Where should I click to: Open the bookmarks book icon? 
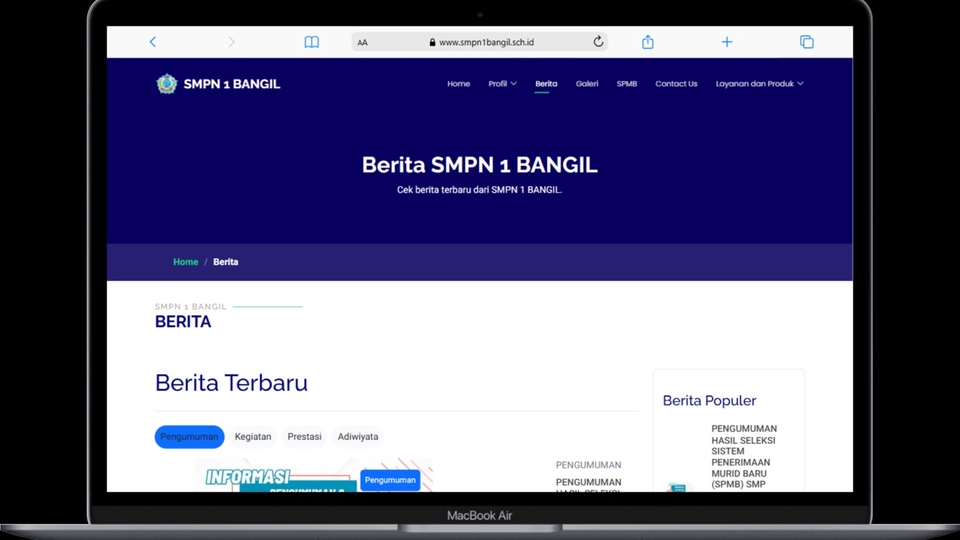point(312,42)
